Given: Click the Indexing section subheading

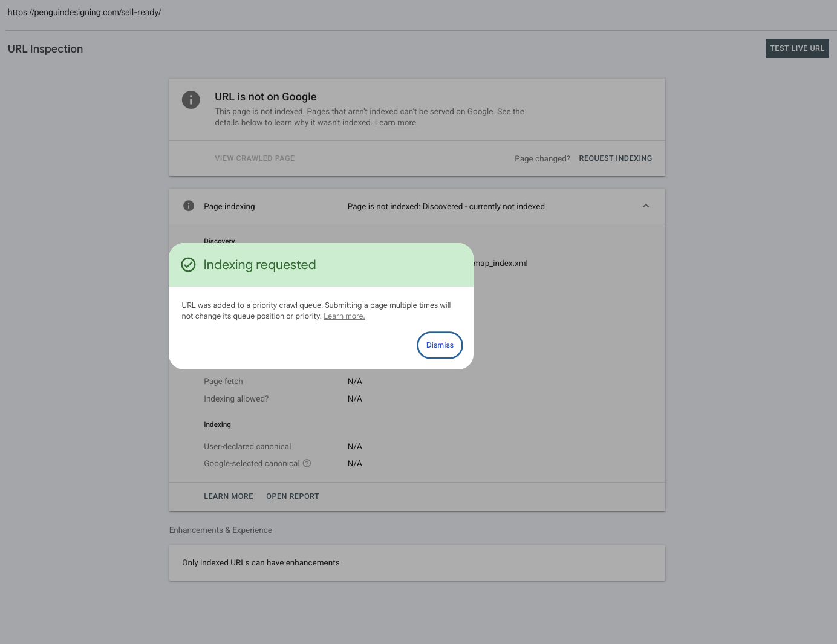Looking at the screenshot, I should click(217, 424).
